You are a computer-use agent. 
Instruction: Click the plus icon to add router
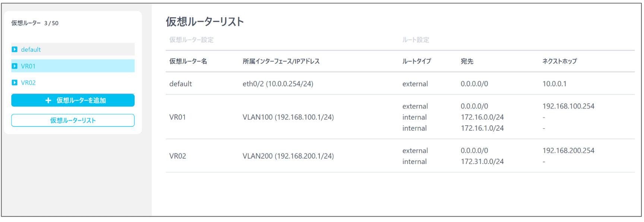[48, 100]
